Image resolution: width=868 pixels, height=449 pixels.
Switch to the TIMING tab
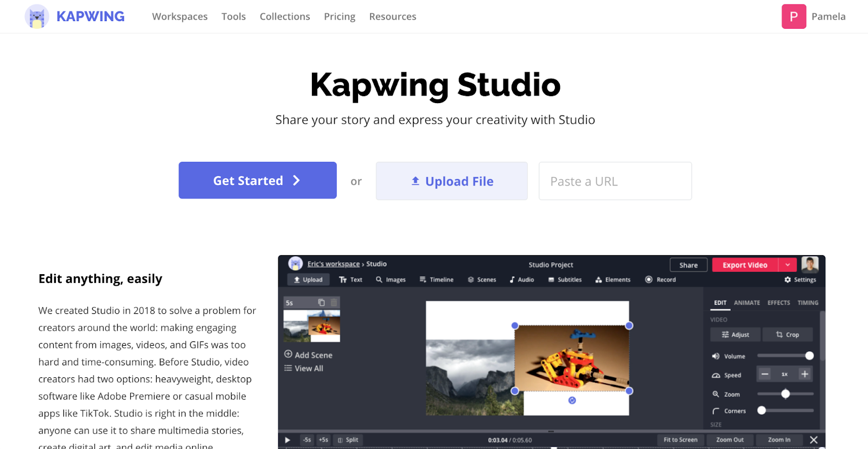pos(808,303)
